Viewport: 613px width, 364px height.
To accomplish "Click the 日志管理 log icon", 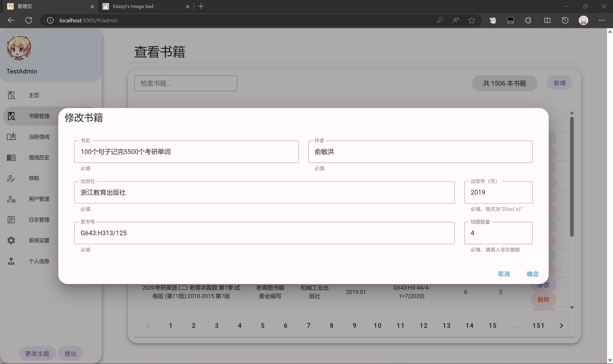I will pos(11,219).
